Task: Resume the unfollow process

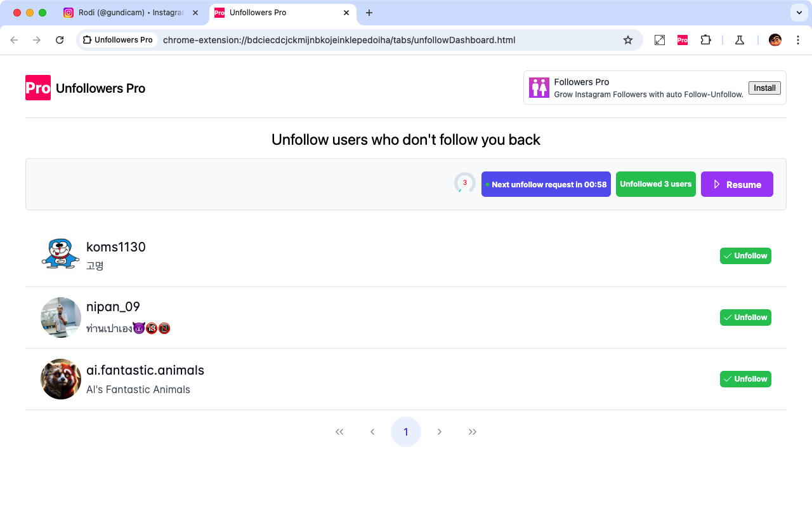Action: pyautogui.click(x=737, y=184)
